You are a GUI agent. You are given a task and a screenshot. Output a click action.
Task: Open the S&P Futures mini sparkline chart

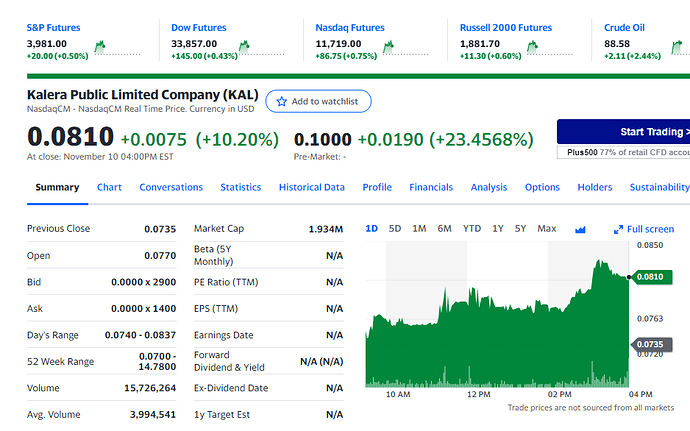pyautogui.click(x=117, y=48)
